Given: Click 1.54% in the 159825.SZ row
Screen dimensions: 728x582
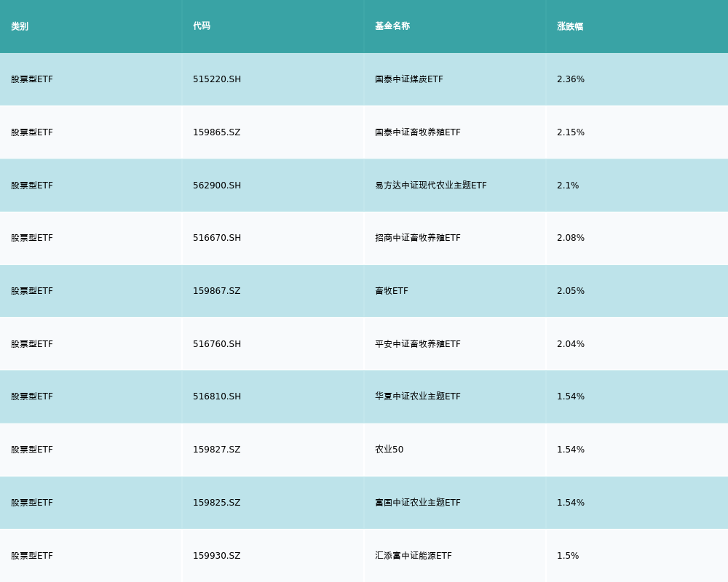Looking at the screenshot, I should pos(571,503).
